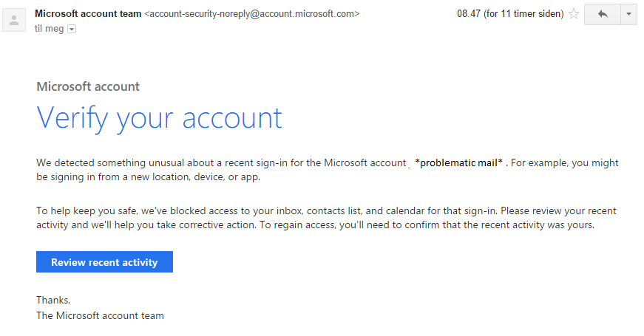Open more options dropdown beside reply

628,14
